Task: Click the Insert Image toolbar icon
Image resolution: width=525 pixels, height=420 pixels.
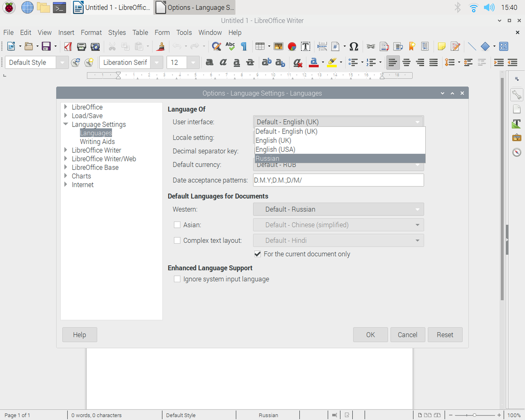Action: tap(278, 46)
